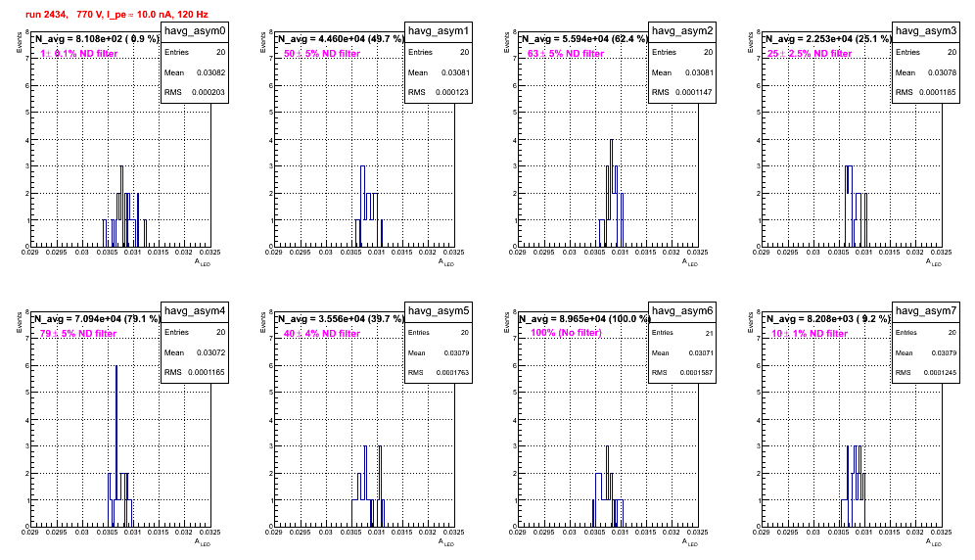Viewport: 975px width, 560px height.
Task: Click the RMS value 0.0001165 in havg_asym4
Action: [x=207, y=373]
